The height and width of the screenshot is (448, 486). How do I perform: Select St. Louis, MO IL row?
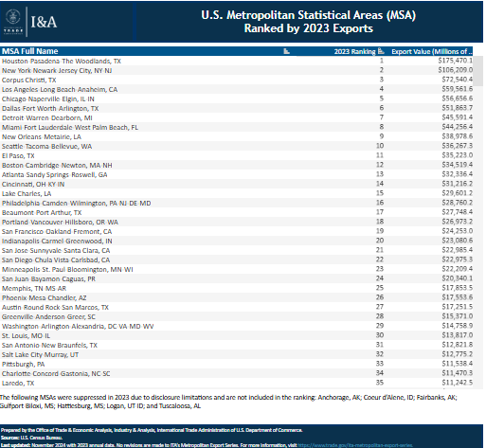coord(237,335)
